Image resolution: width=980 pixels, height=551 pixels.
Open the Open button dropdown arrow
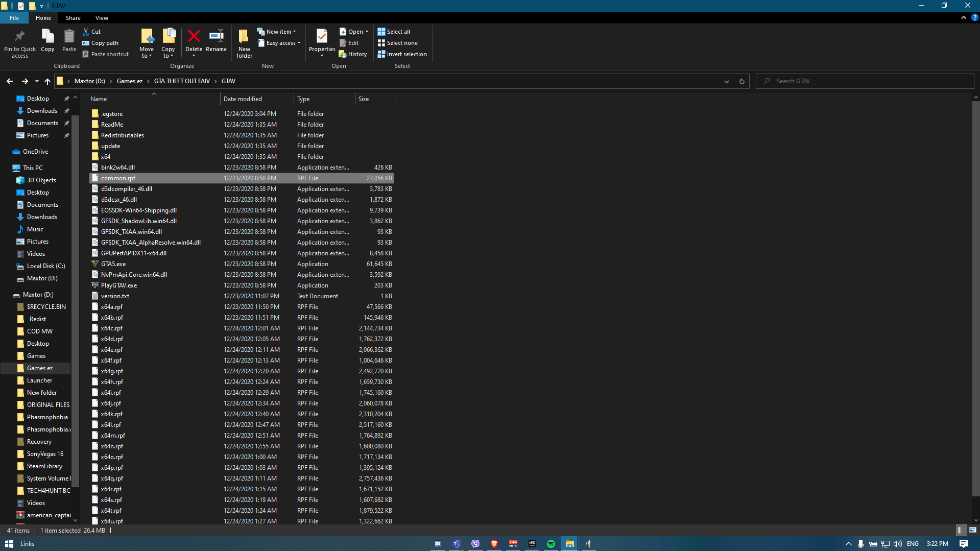[367, 32]
